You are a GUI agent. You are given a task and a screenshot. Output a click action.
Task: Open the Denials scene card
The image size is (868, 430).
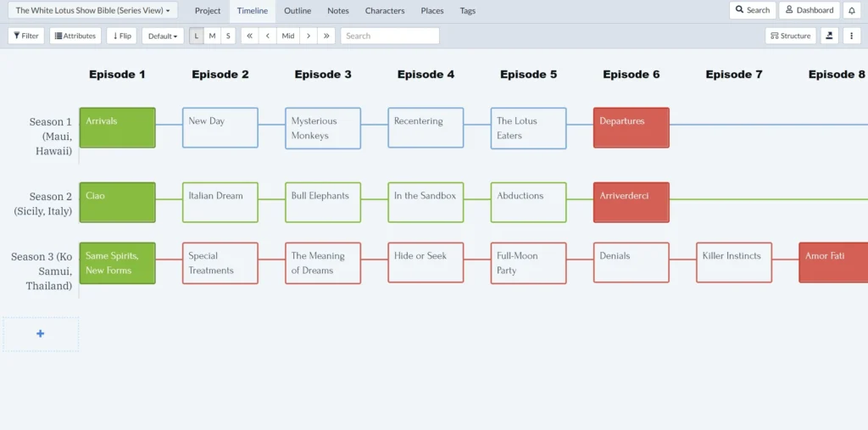click(x=631, y=263)
